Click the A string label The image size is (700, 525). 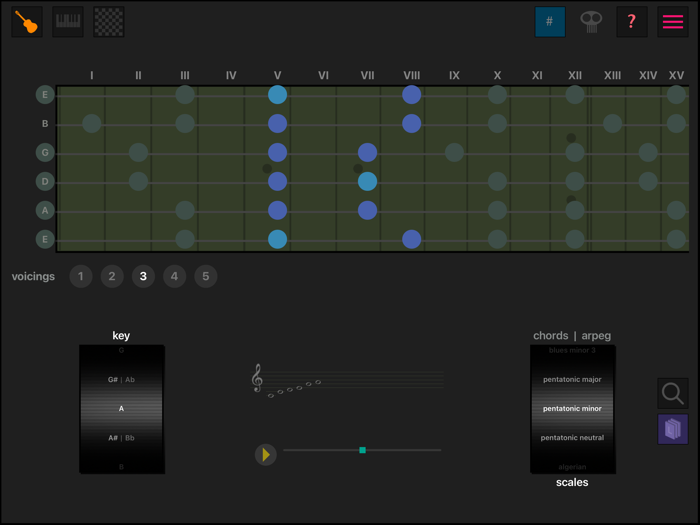tap(45, 210)
